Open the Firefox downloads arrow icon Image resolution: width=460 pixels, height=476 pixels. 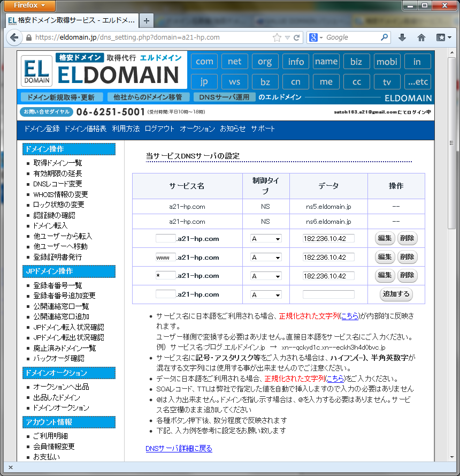(x=402, y=37)
